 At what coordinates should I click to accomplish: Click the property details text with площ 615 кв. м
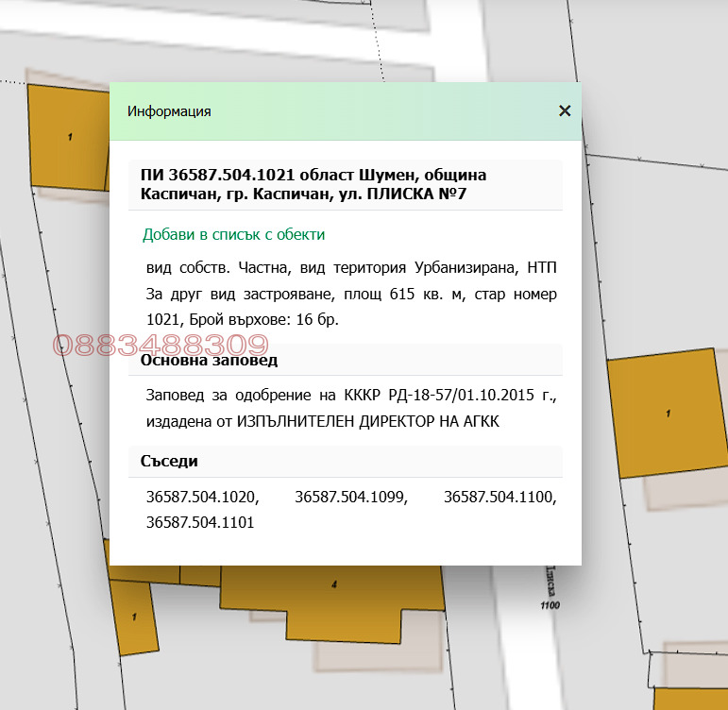(x=351, y=294)
